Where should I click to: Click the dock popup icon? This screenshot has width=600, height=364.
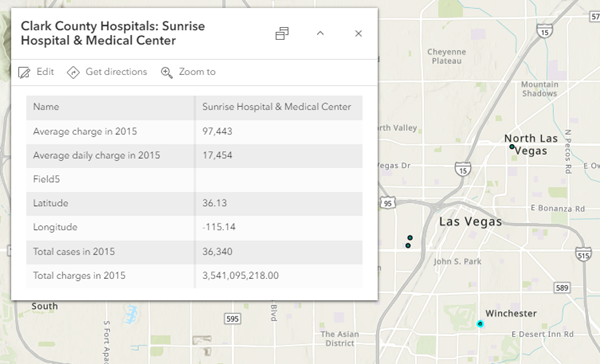coord(282,34)
